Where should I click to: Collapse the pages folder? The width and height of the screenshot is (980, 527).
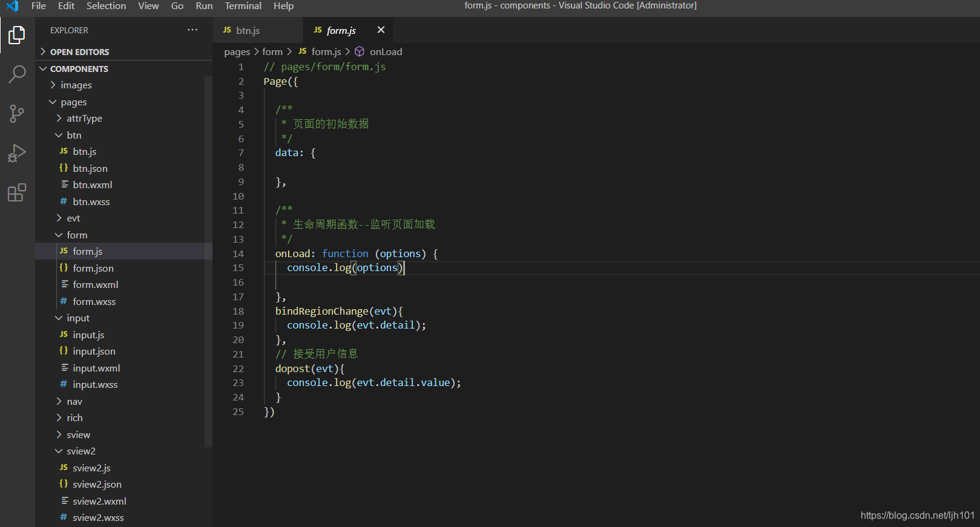[123, 102]
